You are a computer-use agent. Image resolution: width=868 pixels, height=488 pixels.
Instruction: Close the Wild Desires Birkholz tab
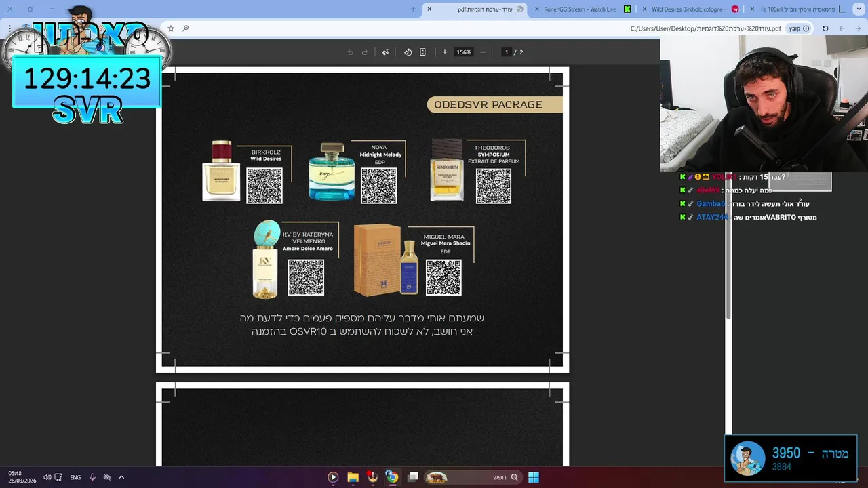(644, 9)
